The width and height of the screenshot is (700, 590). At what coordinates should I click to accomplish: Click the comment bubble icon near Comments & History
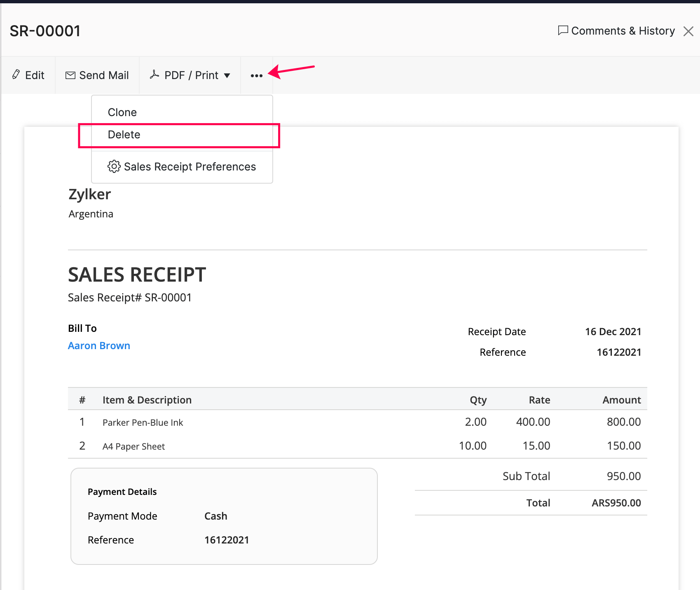pos(563,30)
